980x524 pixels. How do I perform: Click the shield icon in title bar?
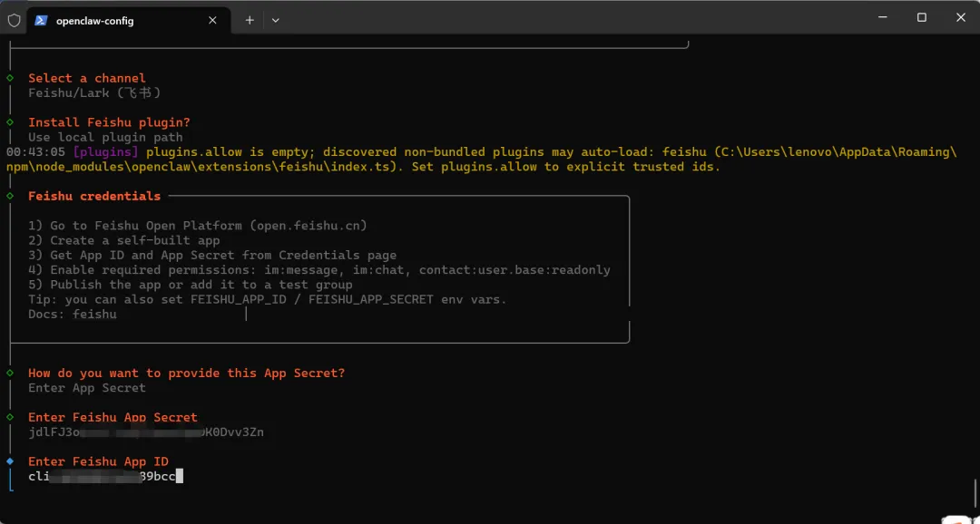pos(14,20)
